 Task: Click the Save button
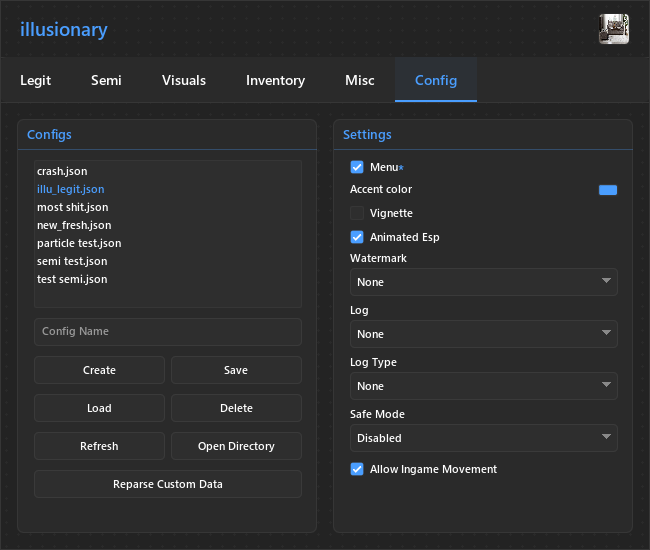(x=236, y=370)
